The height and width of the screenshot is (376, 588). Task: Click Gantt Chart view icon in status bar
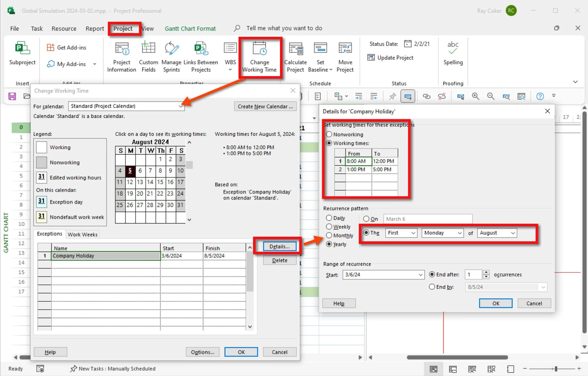coord(433,369)
